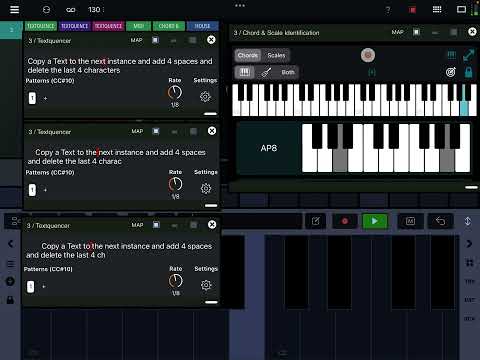
Task: Click the Rate knob in top Textquencer window
Action: click(175, 93)
